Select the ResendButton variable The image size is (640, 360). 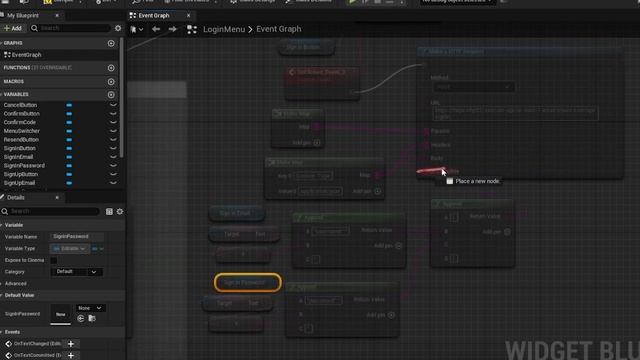(21, 140)
